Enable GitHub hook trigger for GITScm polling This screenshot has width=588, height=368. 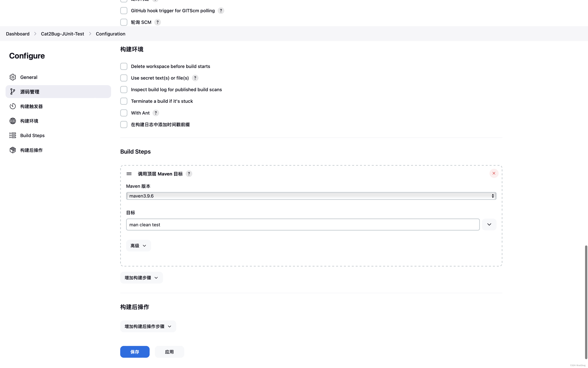click(124, 11)
